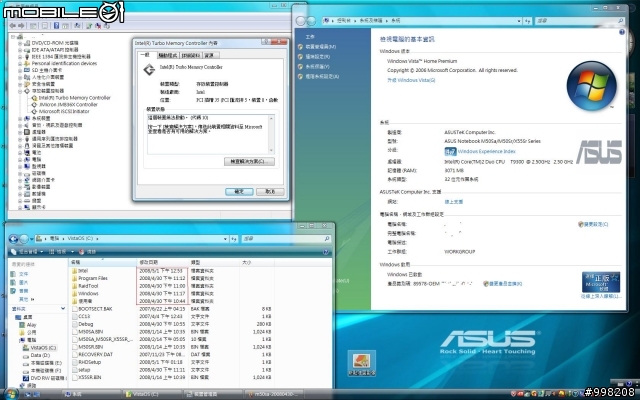Screen dimensions: 640x400
Task: Expand the IEEE 1394 controllers node
Action: pyautogui.click(x=20, y=57)
